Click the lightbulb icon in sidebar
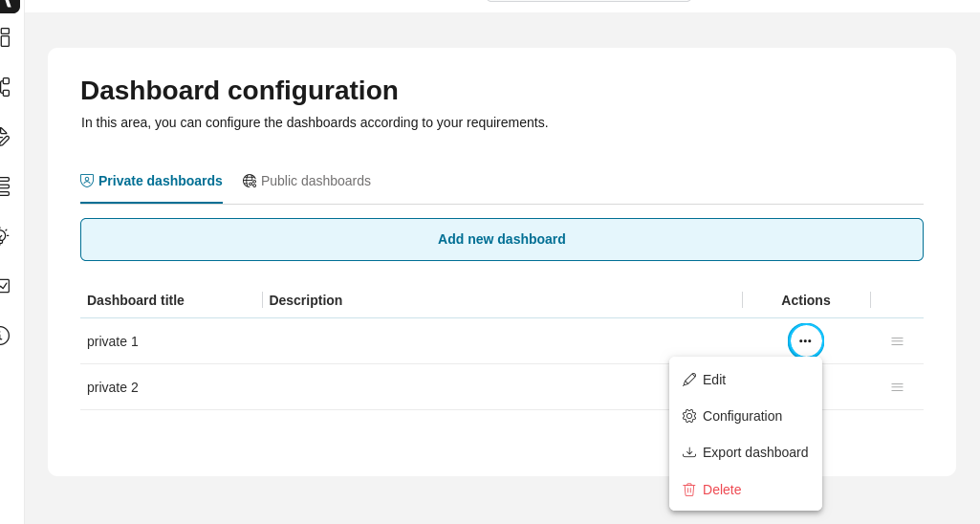The width and height of the screenshot is (980, 524). (4, 236)
